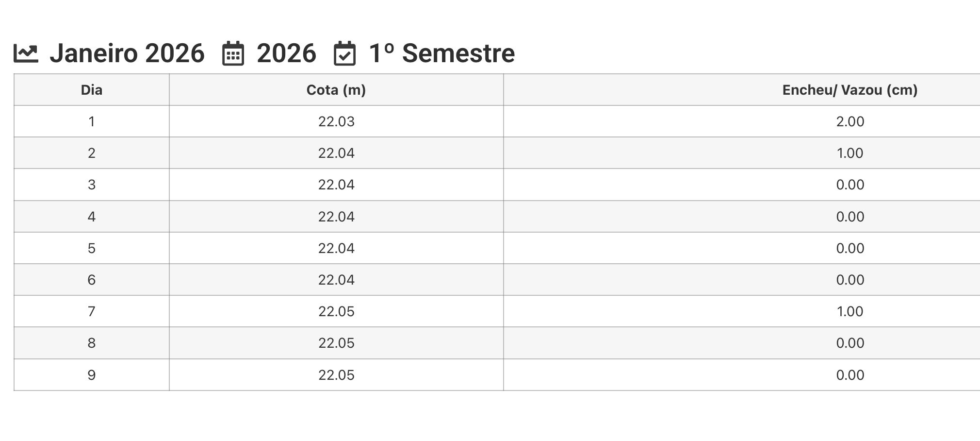Viewport: 980px width, 441px height.
Task: Switch to the 2026 yearly tab
Action: pos(286,53)
